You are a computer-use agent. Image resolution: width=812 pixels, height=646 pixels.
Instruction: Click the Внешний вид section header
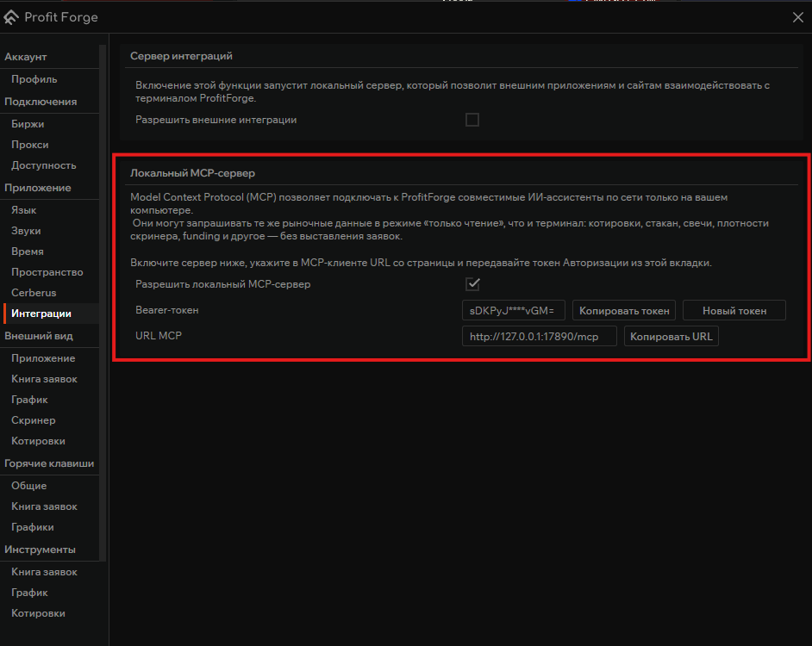coord(39,336)
